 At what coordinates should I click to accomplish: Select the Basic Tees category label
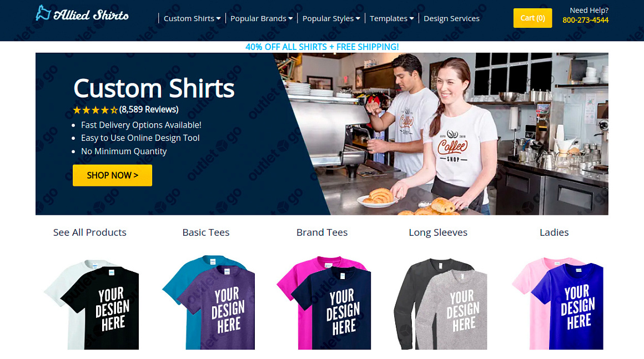[x=206, y=232]
